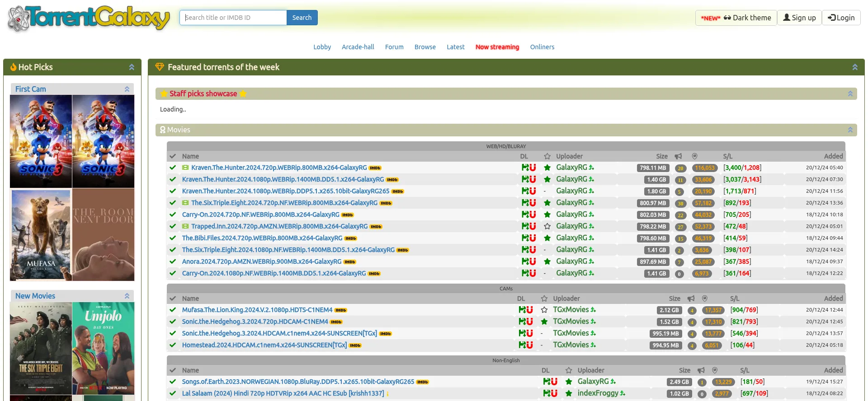Toggle bookmark star on Kraven.The.Hunter 1400MB row
Screen dimensions: 868x401
click(x=547, y=179)
